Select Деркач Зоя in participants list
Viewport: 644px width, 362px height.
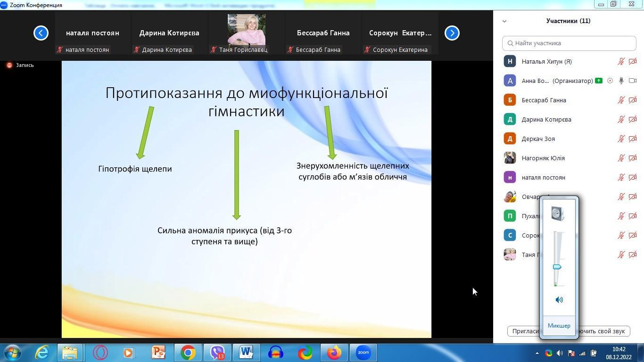point(538,139)
